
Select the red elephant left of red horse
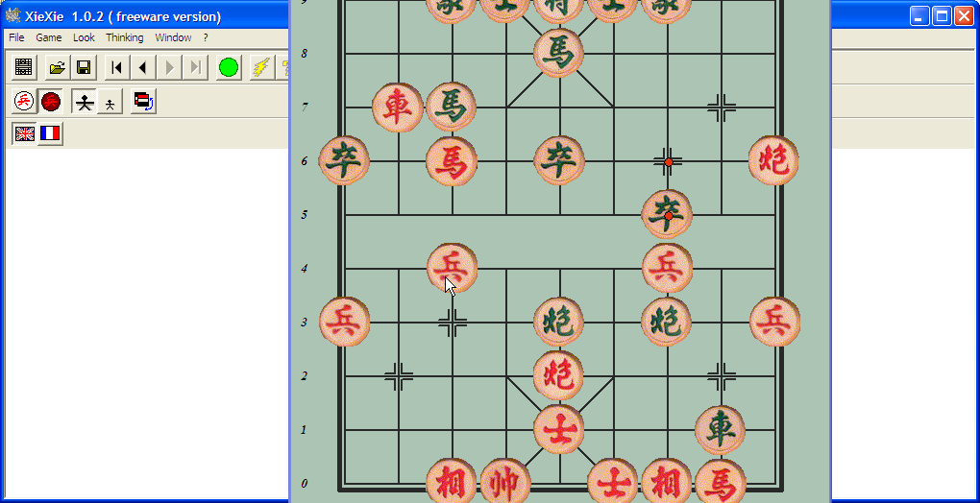click(x=666, y=483)
